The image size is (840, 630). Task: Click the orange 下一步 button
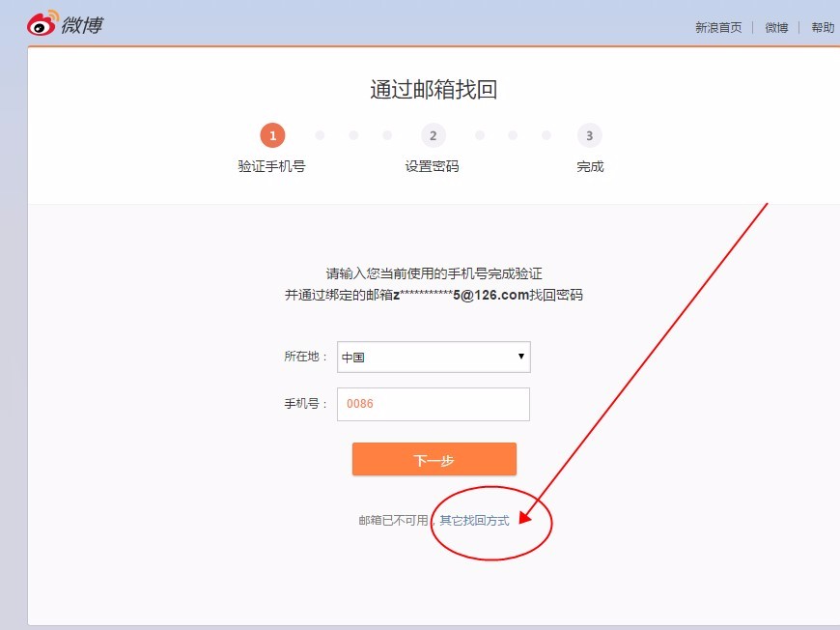point(434,459)
